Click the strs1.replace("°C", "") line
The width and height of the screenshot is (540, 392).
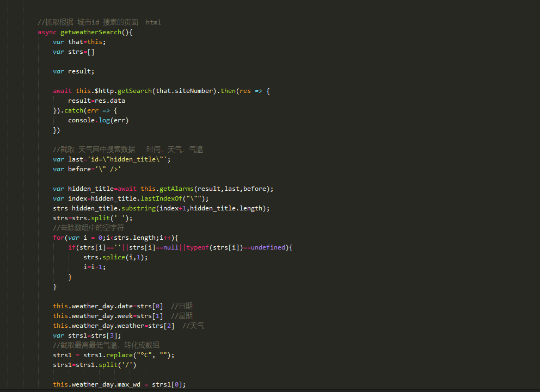point(114,355)
